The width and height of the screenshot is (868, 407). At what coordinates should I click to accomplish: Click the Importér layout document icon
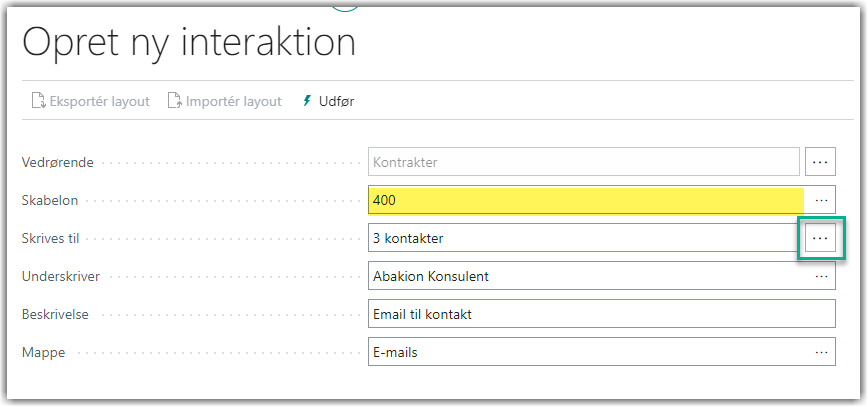175,101
